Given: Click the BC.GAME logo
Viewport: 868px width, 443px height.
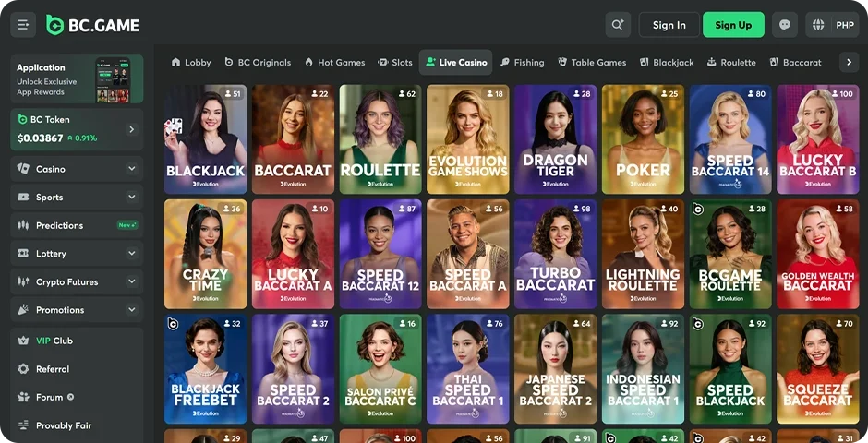Looking at the screenshot, I should (92, 25).
